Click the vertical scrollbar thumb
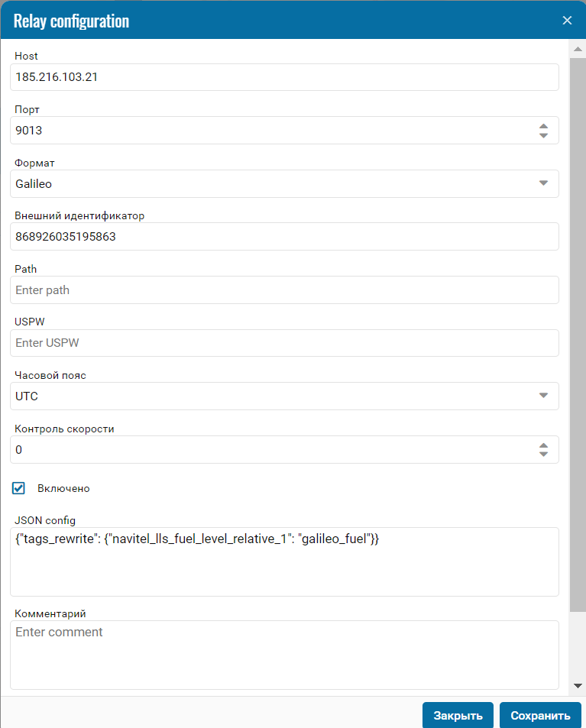The height and width of the screenshot is (728, 586). point(578,335)
